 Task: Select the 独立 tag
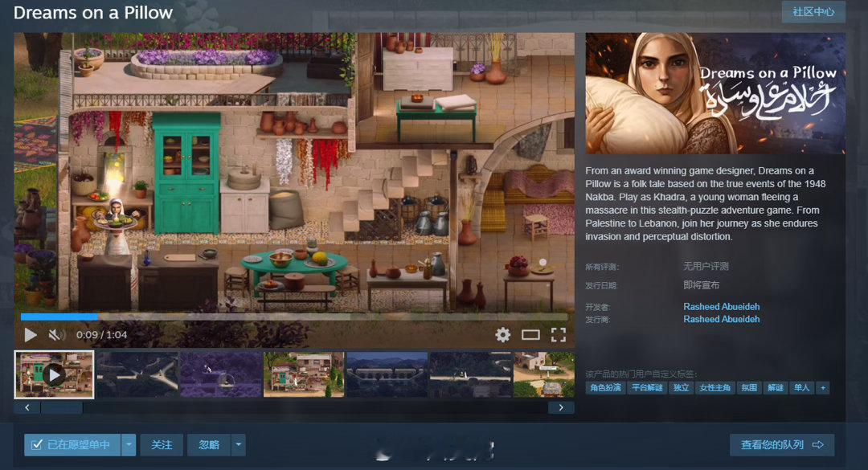[681, 387]
